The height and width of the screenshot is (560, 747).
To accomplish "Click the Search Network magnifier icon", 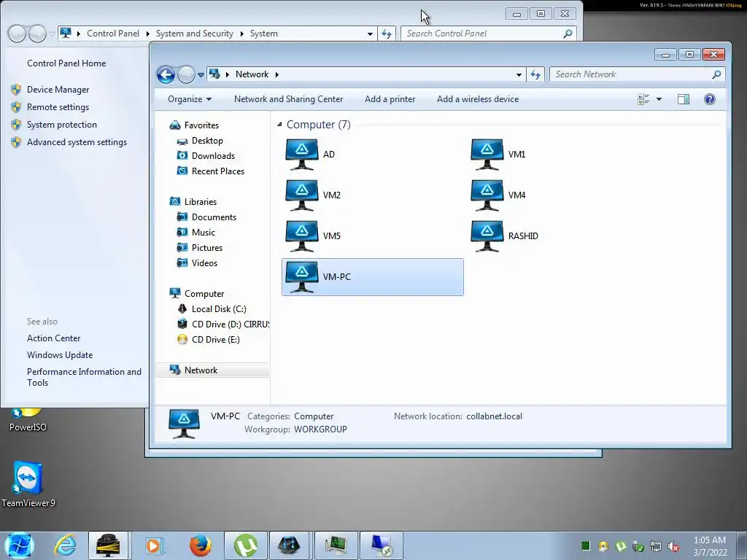I will pyautogui.click(x=716, y=74).
